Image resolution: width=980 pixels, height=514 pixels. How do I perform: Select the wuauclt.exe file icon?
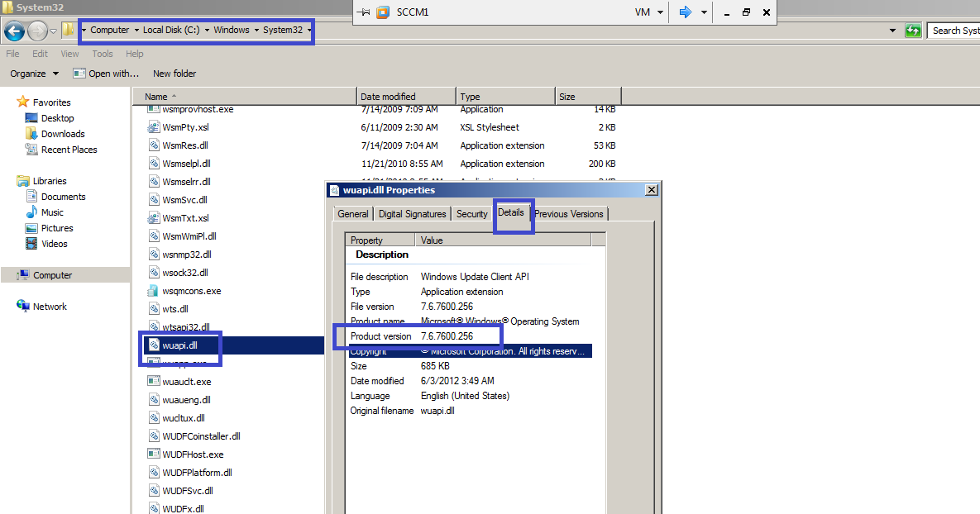[153, 381]
